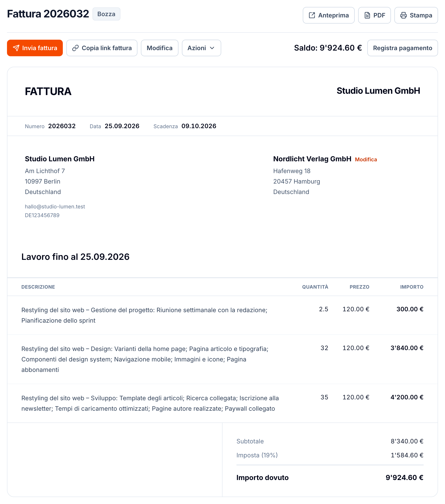Click the chain link icon beside Copia link
The image size is (445, 504).
(75, 48)
